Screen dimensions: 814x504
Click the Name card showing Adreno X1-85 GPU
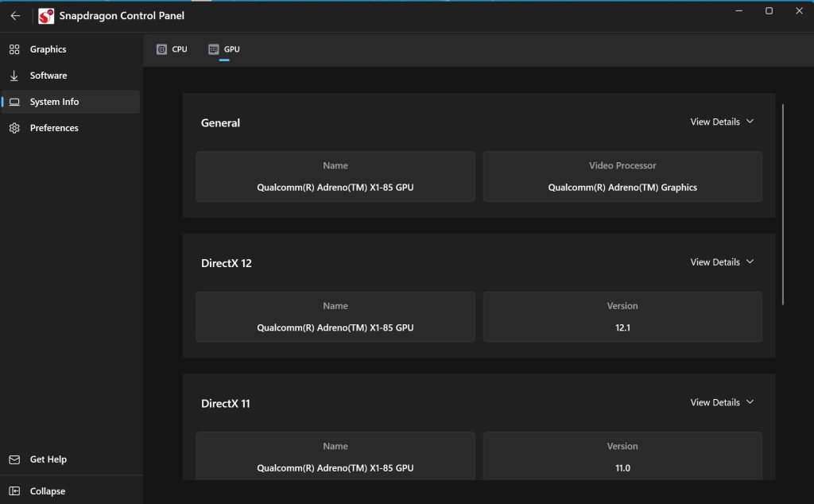coord(335,176)
